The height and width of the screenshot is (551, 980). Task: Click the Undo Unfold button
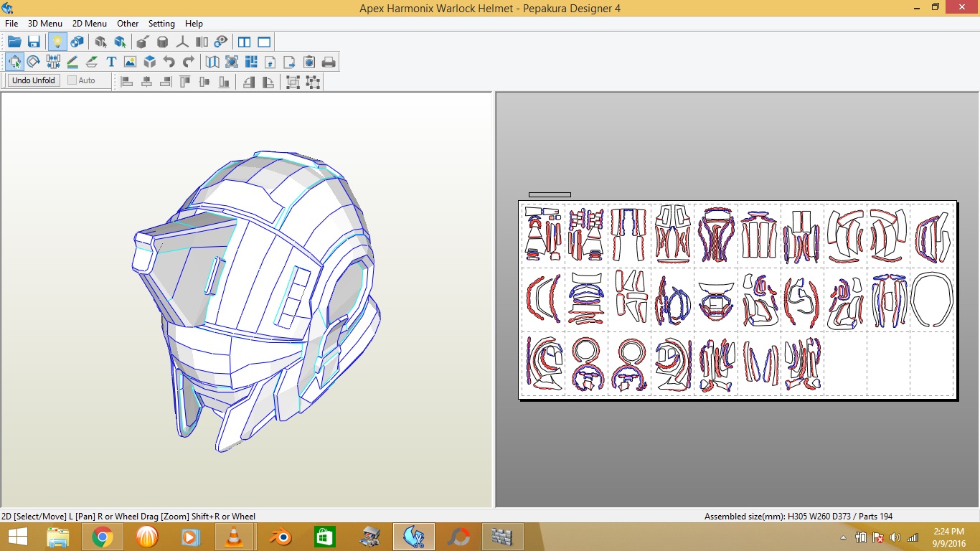[x=34, y=80]
